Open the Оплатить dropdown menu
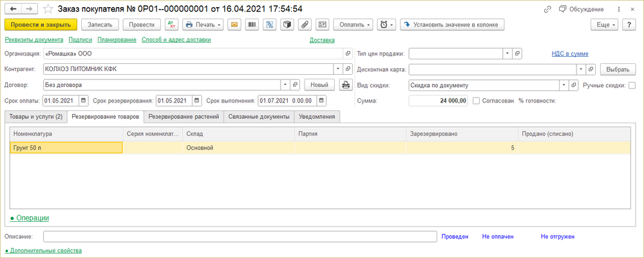 coord(353,25)
